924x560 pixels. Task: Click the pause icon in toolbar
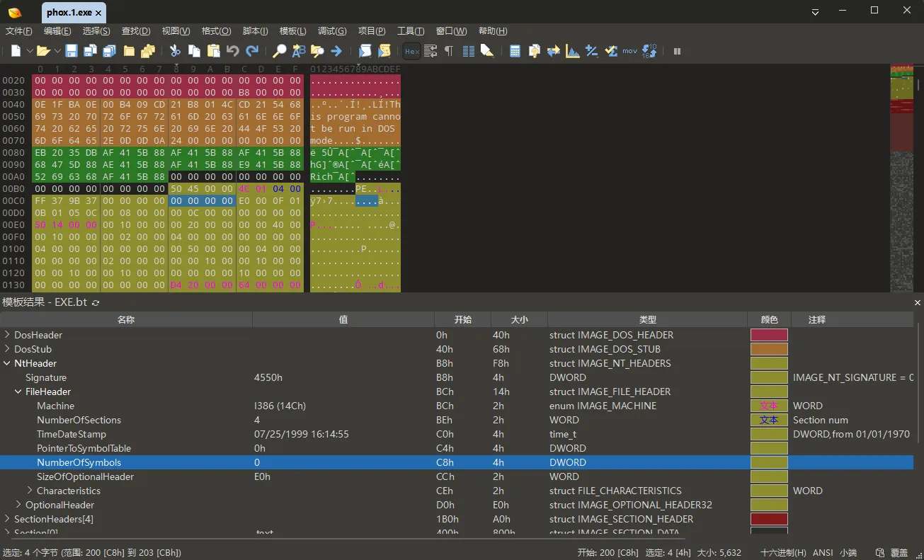[x=677, y=51]
